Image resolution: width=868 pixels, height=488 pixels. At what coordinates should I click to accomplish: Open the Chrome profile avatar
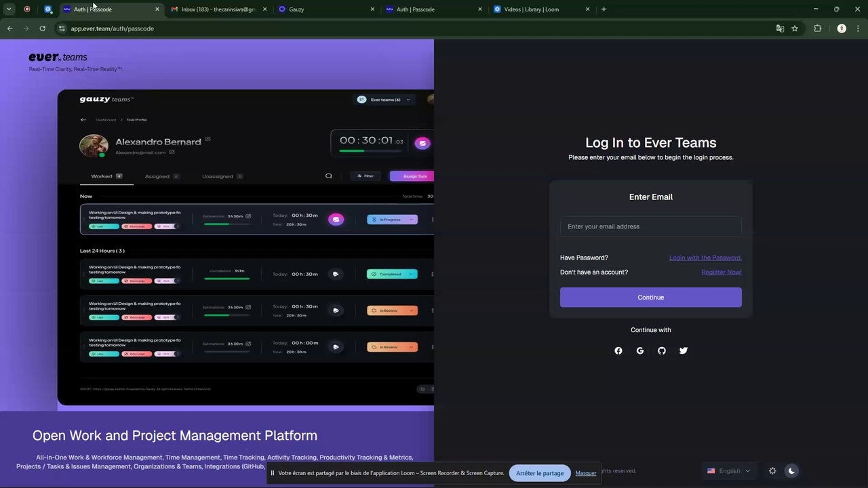pos(842,28)
